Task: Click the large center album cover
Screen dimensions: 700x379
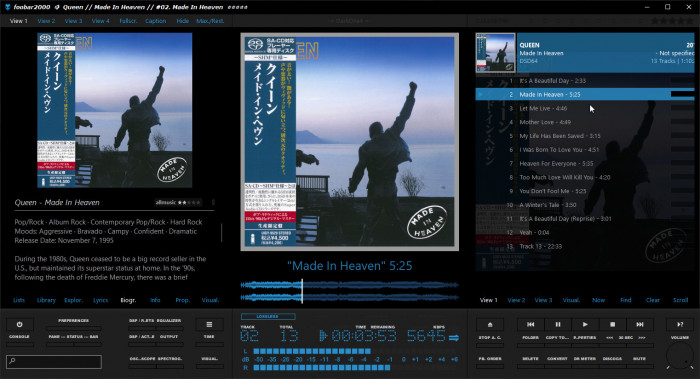Action: coord(350,142)
